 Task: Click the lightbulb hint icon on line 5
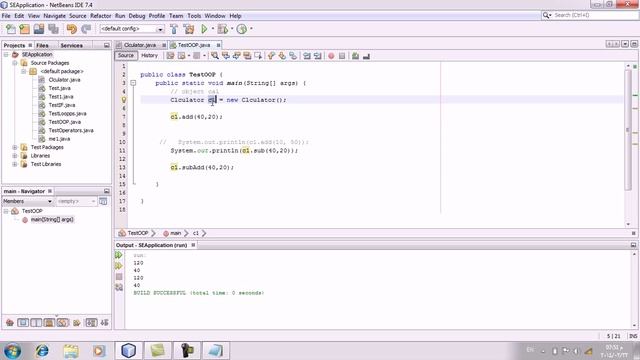(x=124, y=100)
